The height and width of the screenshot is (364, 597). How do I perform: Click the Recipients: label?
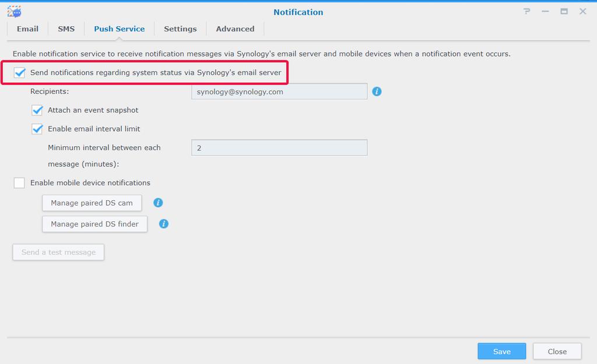pyautogui.click(x=50, y=91)
